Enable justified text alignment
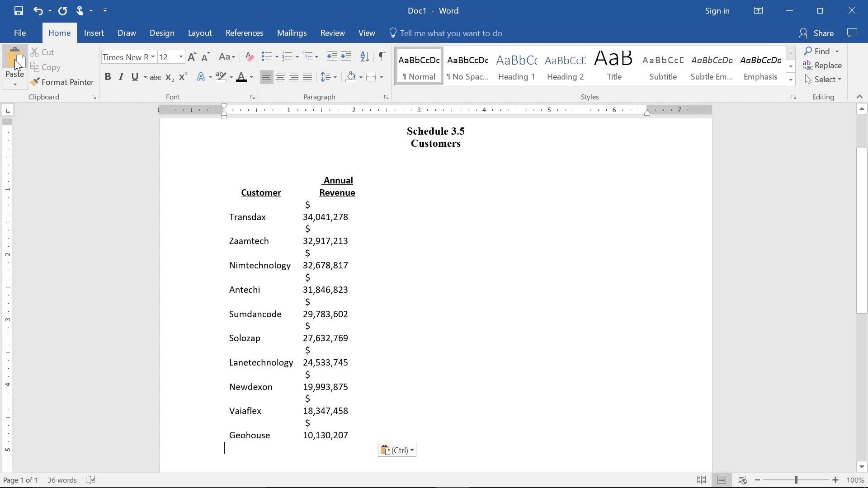The height and width of the screenshot is (488, 868). point(307,77)
